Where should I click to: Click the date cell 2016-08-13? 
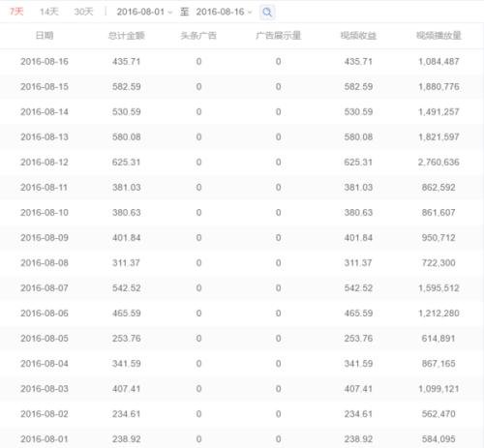(45, 137)
